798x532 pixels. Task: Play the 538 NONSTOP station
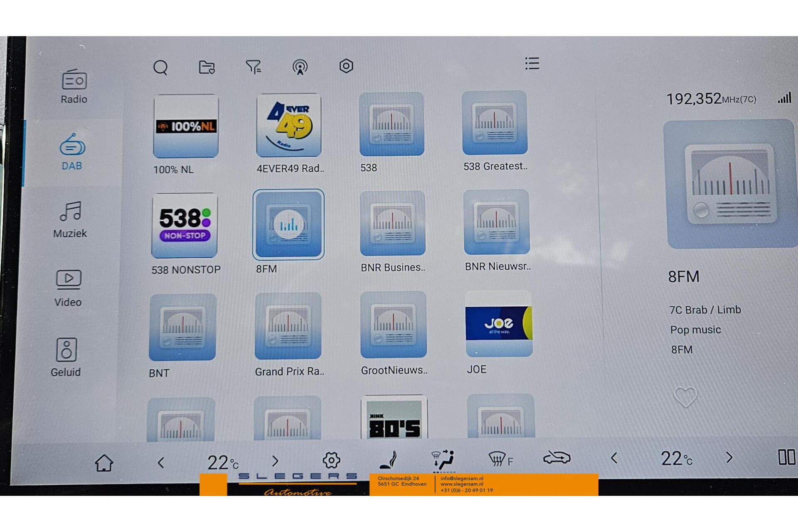point(185,226)
